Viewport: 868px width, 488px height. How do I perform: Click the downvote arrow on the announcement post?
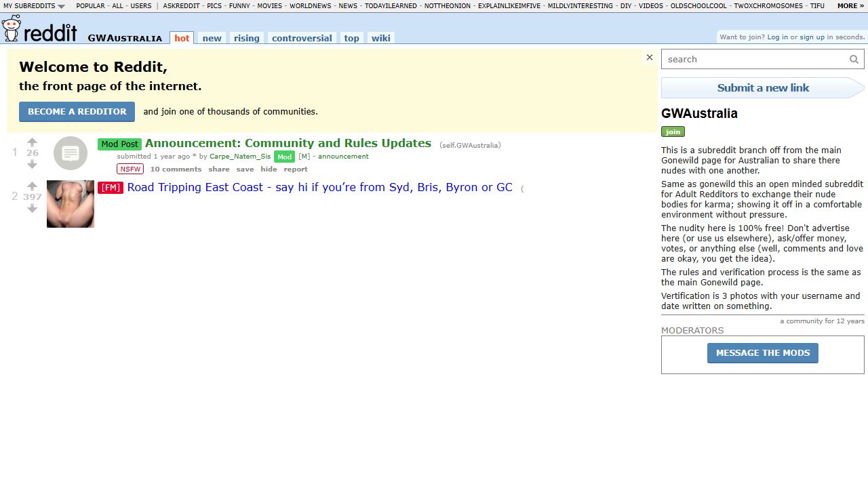[x=32, y=165]
